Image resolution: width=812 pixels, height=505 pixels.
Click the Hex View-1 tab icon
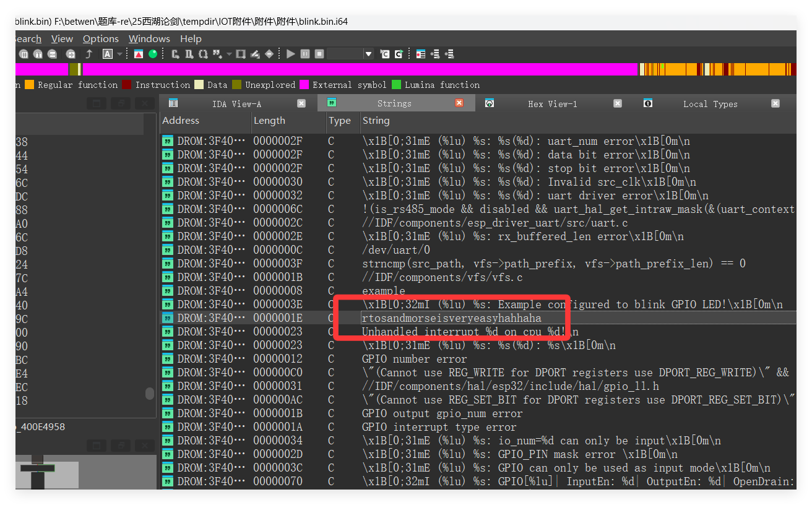(x=490, y=103)
